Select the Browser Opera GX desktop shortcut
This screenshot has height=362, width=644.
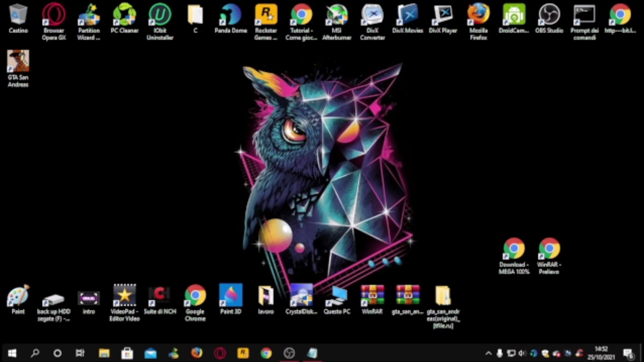[54, 21]
